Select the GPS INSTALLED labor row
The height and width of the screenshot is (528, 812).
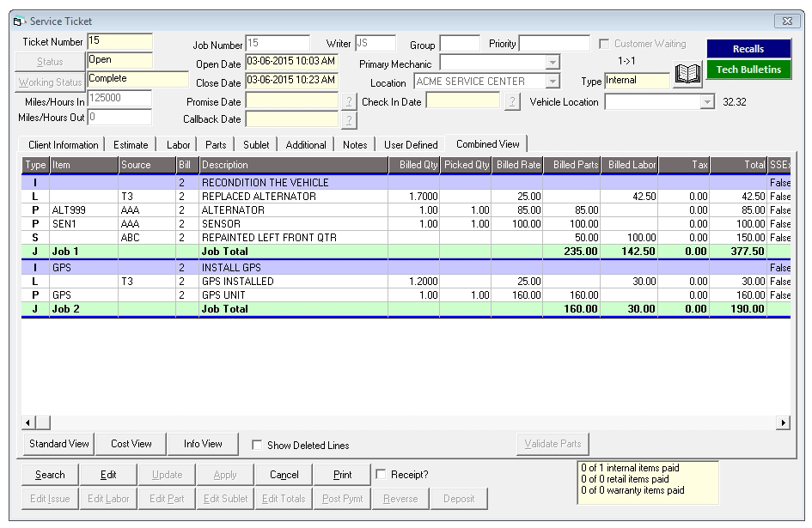point(406,281)
